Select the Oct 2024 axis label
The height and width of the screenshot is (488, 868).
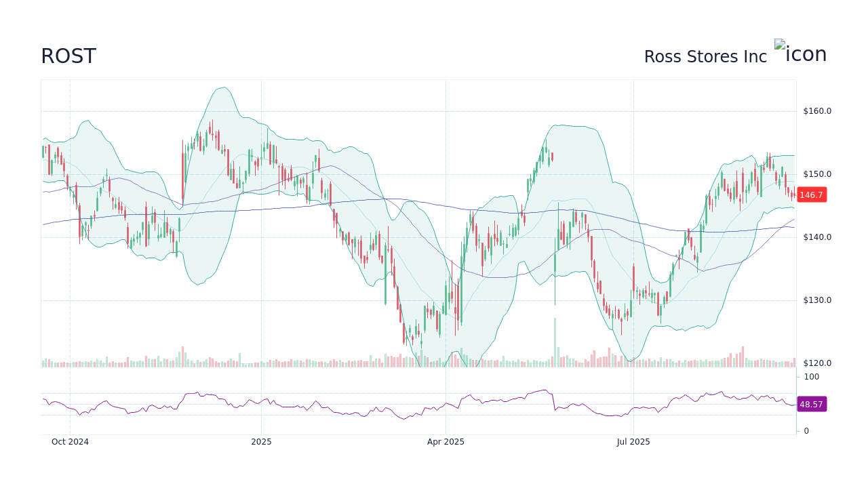[70, 441]
